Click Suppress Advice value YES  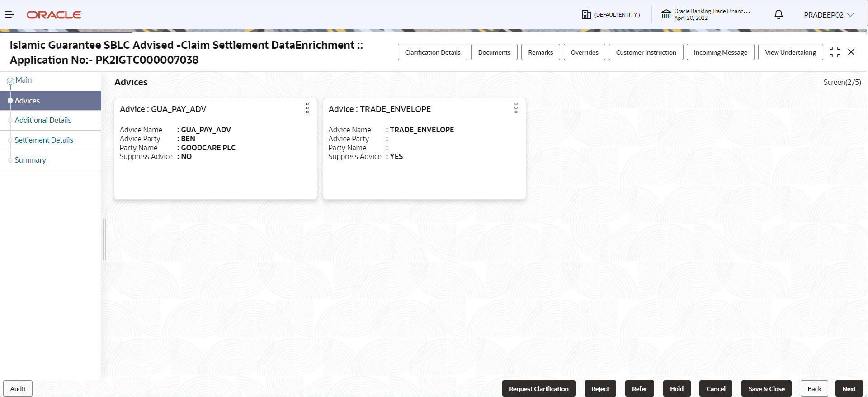(x=396, y=156)
